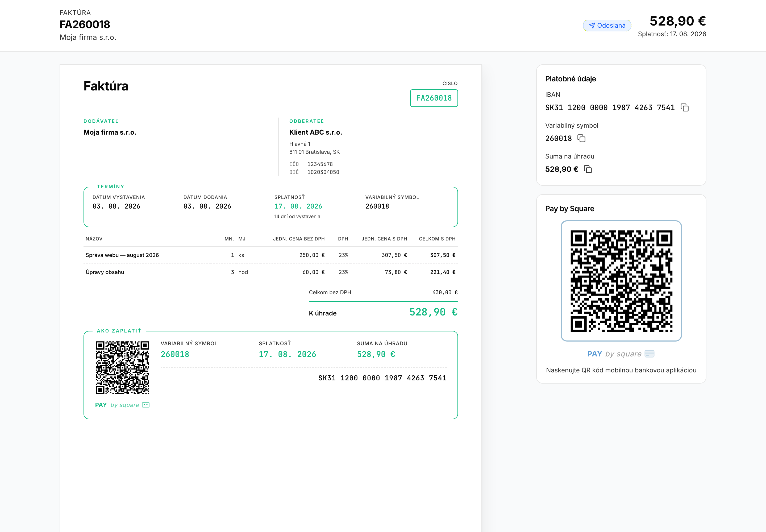Image resolution: width=766 pixels, height=532 pixels.
Task: Click the green Splatnosť date in Termíny
Action: click(298, 206)
